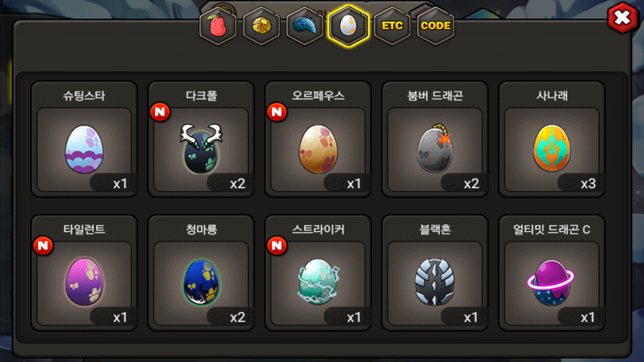Screen dimensions: 644x362
Task: Switch to the ETC tab
Action: click(x=392, y=26)
